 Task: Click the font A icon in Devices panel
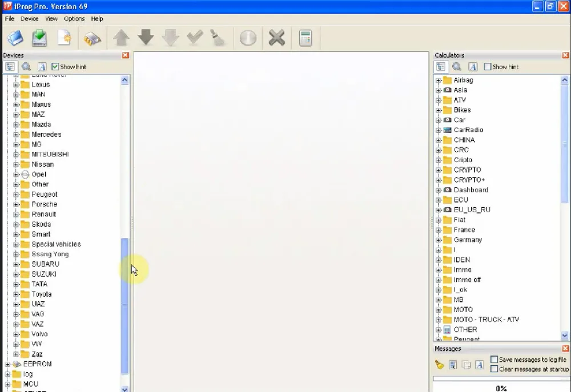pyautogui.click(x=42, y=67)
